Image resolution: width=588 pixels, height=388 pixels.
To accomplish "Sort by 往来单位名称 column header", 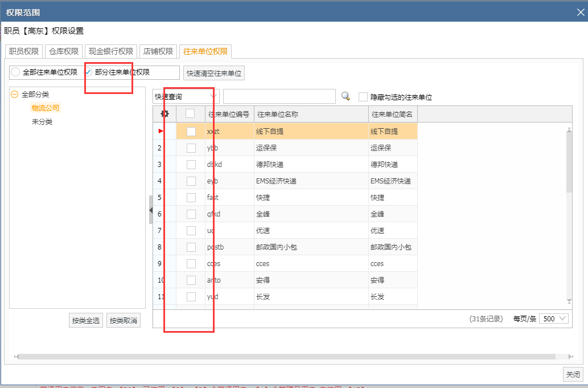I will tap(311, 114).
